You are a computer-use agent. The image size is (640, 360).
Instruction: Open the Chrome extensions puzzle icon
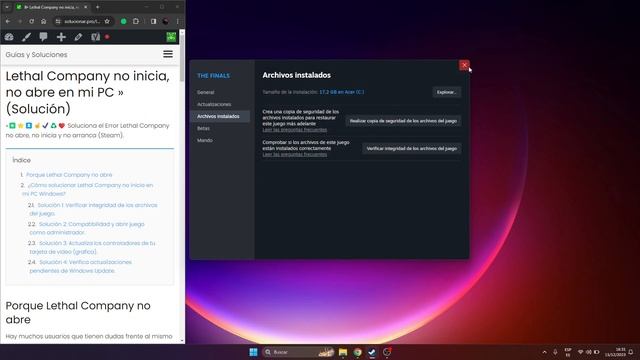pos(136,21)
